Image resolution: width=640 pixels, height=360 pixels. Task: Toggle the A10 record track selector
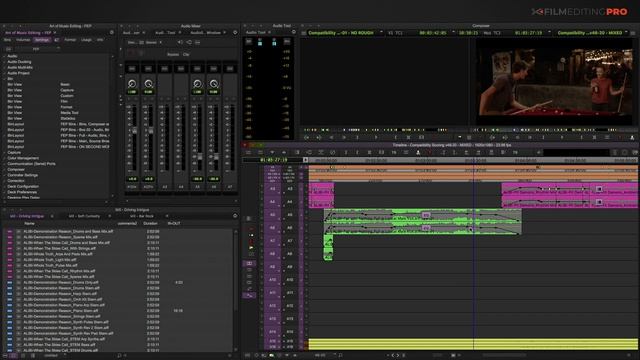tap(290, 280)
